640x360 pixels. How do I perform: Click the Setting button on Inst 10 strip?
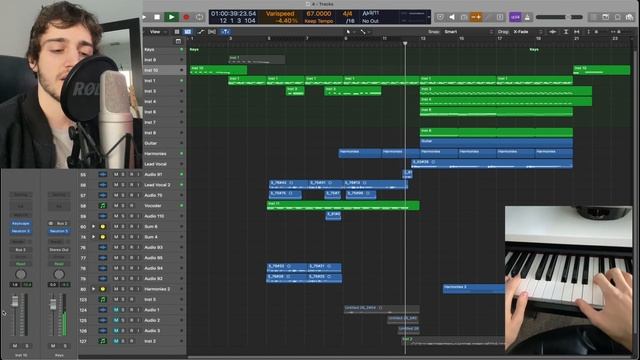click(x=21, y=195)
